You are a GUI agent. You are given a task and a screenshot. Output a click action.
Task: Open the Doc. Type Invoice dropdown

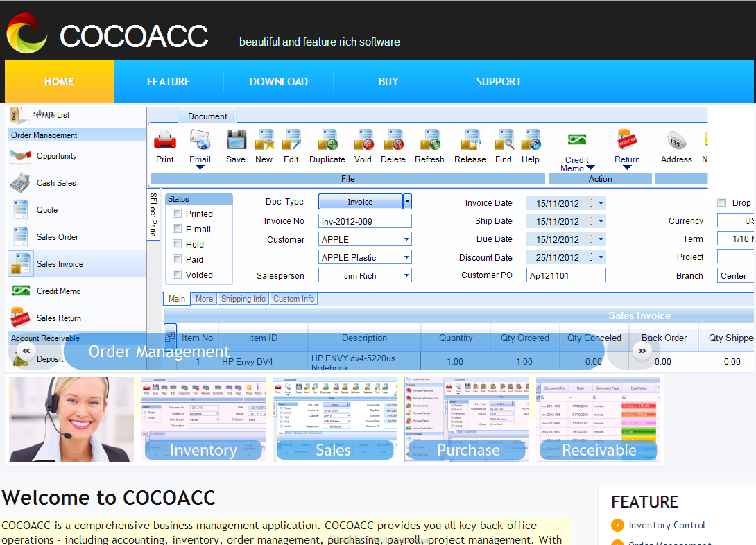[x=407, y=201]
